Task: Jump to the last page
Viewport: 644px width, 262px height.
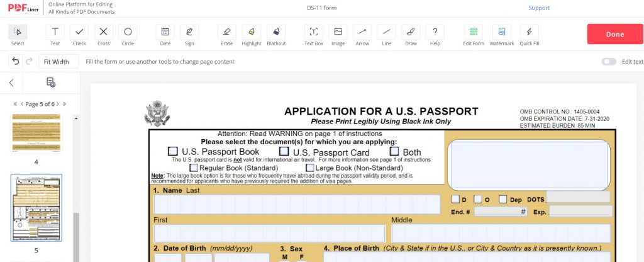Action: click(65, 104)
